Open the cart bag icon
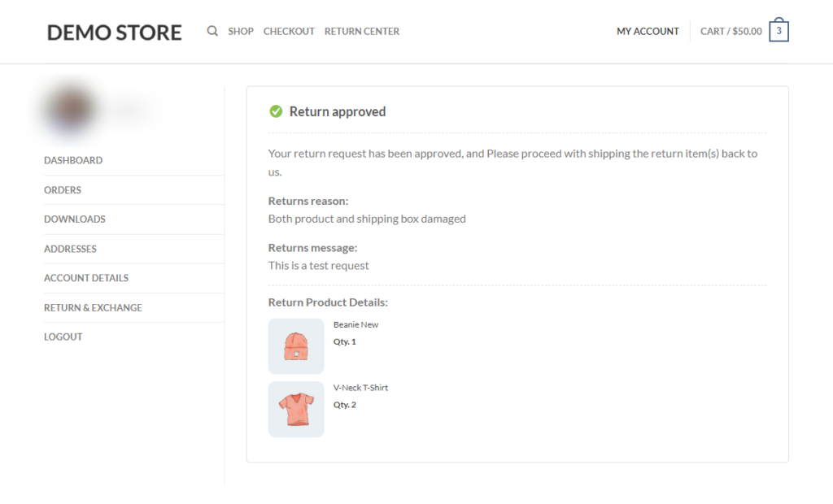This screenshot has width=833, height=504. tap(778, 31)
